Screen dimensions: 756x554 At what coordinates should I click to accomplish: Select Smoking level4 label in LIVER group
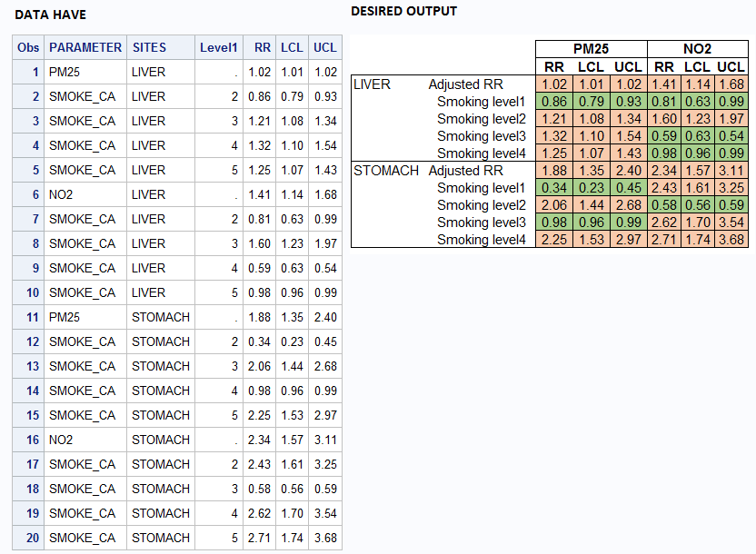point(482,153)
